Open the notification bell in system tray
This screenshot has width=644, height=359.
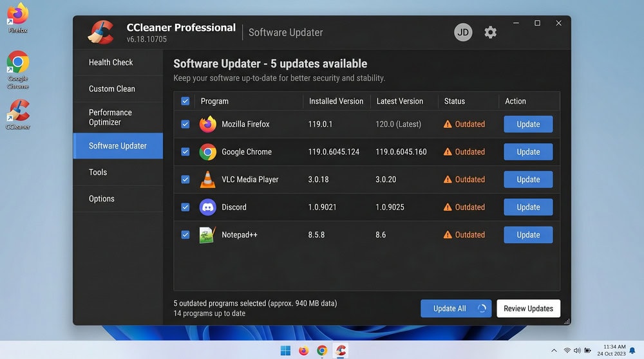[632, 351]
